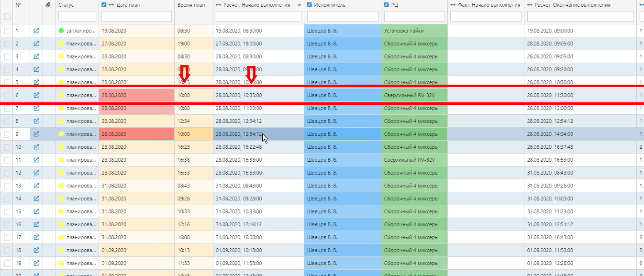
Task: Click the red Дата план cell in row 9
Action: [136, 134]
